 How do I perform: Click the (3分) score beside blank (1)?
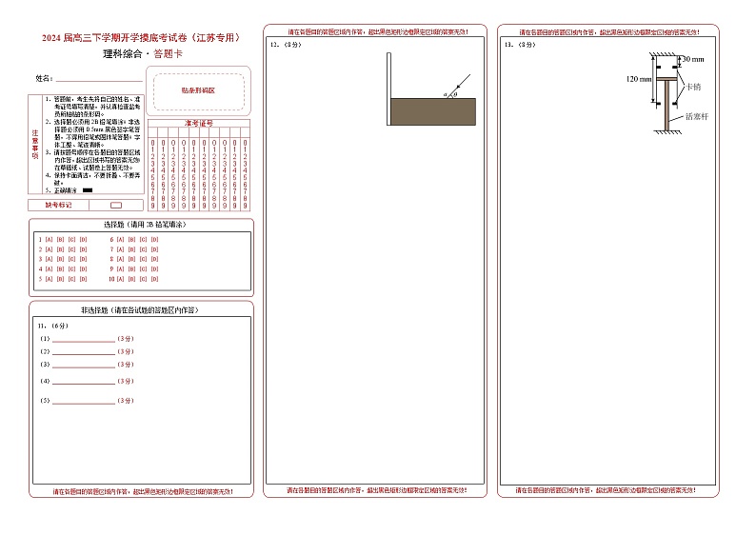[x=126, y=339]
